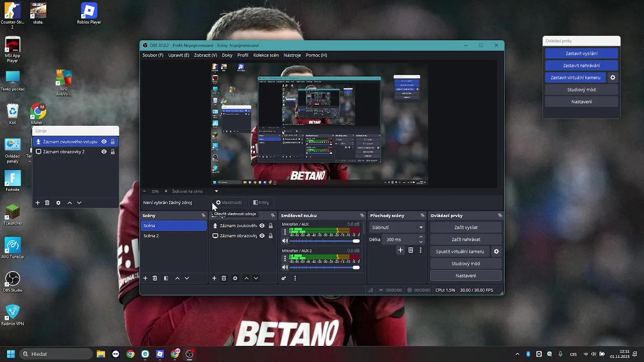
Task: Click Filtry button in source toolbar
Action: [261, 203]
